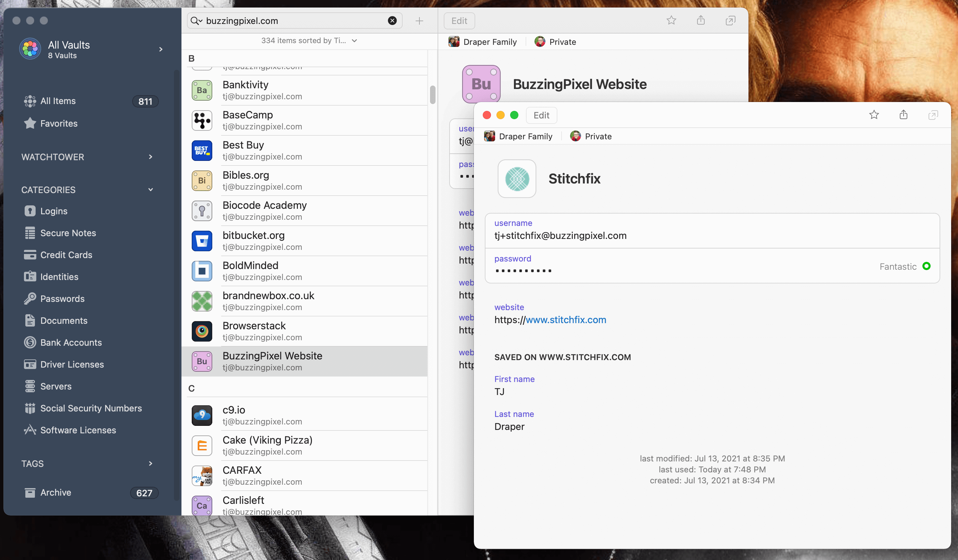Click the All Vaults colorful icon
Image resolution: width=958 pixels, height=560 pixels.
point(30,49)
